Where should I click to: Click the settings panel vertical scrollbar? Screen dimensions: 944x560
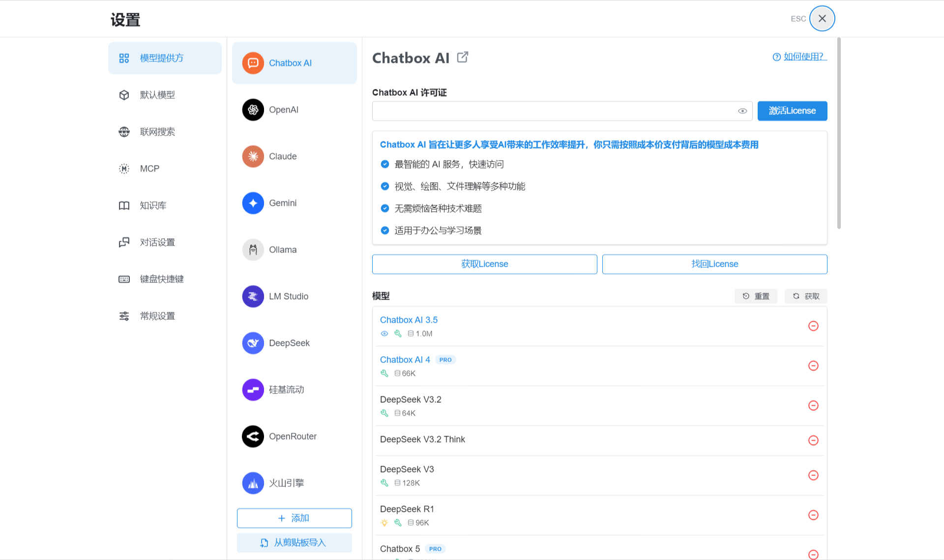pyautogui.click(x=839, y=133)
